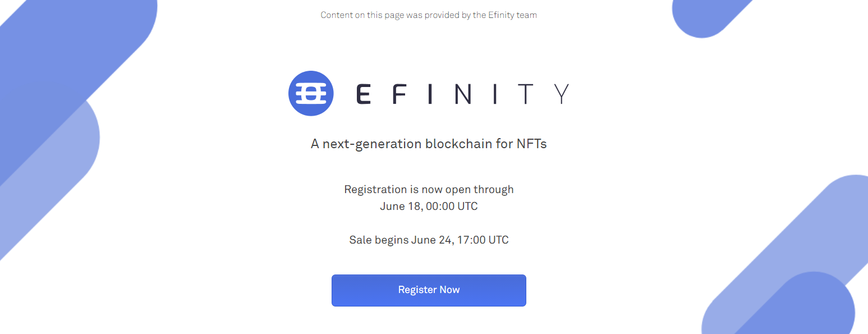
Task: Click the letter F in the wordmark
Action: [398, 94]
